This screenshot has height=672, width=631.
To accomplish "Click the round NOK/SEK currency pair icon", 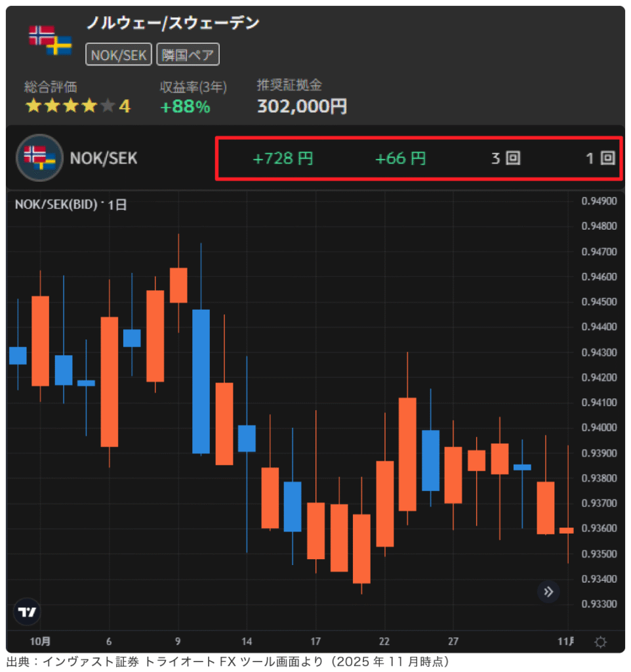I will (39, 157).
